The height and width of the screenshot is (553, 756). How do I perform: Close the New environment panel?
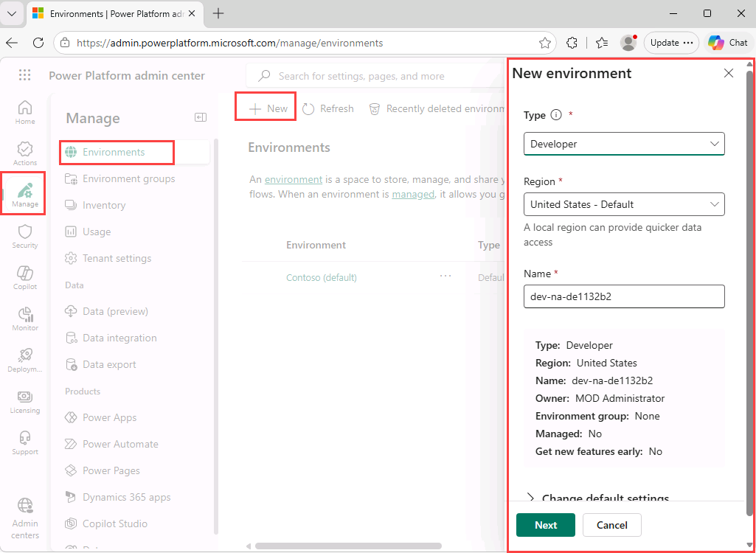[729, 73]
